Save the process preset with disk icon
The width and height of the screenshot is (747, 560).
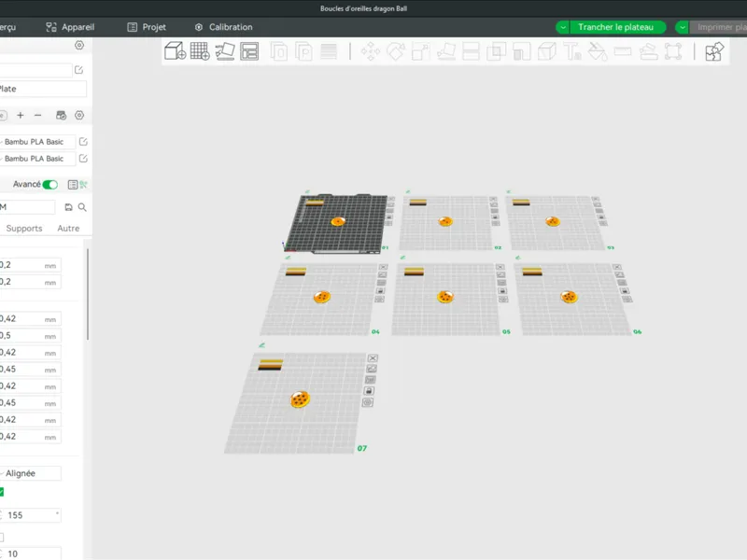[68, 207]
